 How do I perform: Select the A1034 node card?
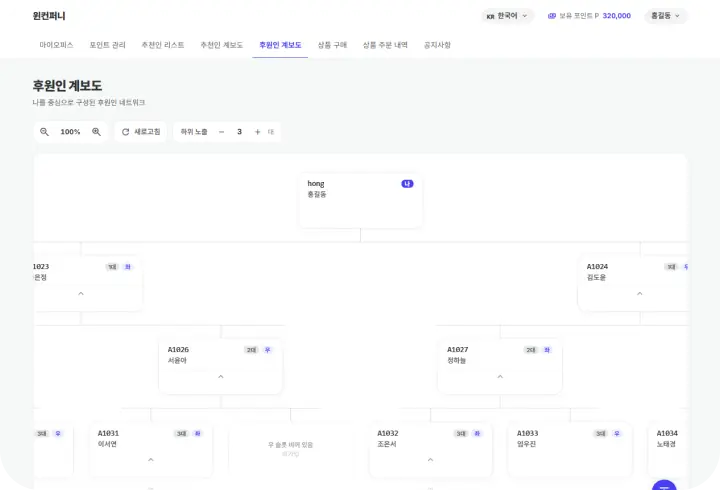668,450
